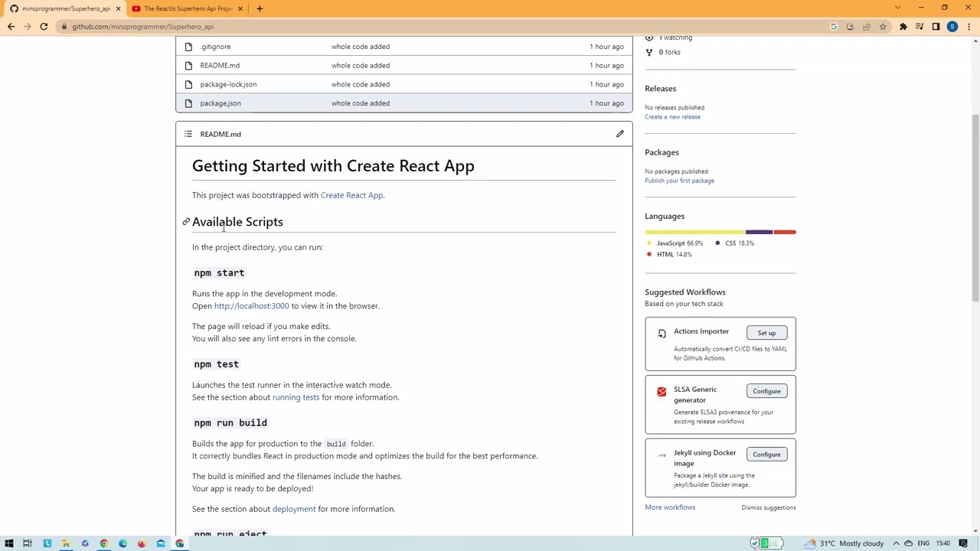This screenshot has width=980, height=551.
Task: Follow the 'deployment' link
Action: pos(294,509)
